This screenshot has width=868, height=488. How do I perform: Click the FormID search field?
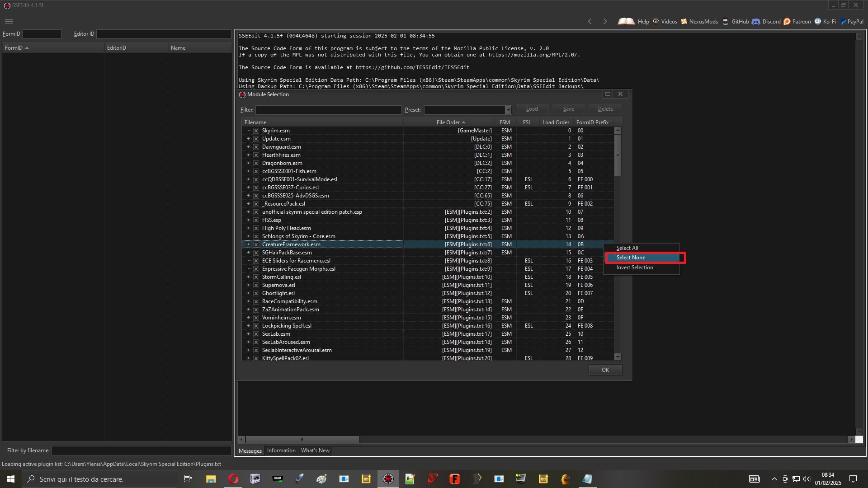42,34
